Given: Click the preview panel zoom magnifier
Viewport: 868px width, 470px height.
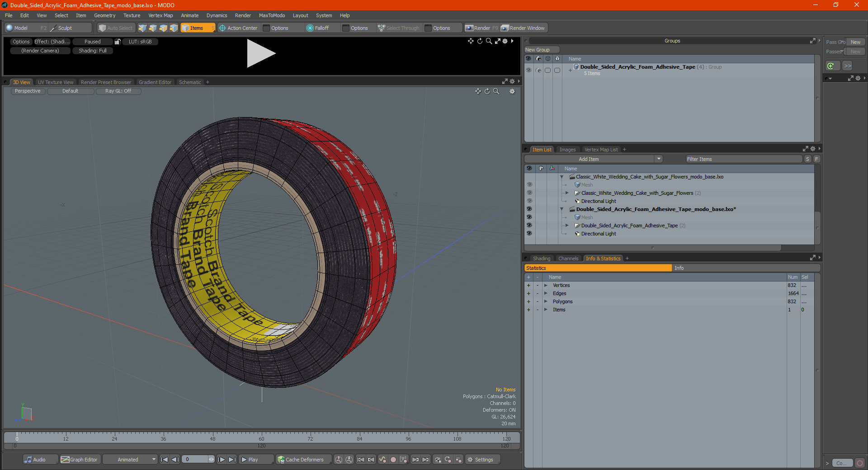Looking at the screenshot, I should click(x=489, y=41).
